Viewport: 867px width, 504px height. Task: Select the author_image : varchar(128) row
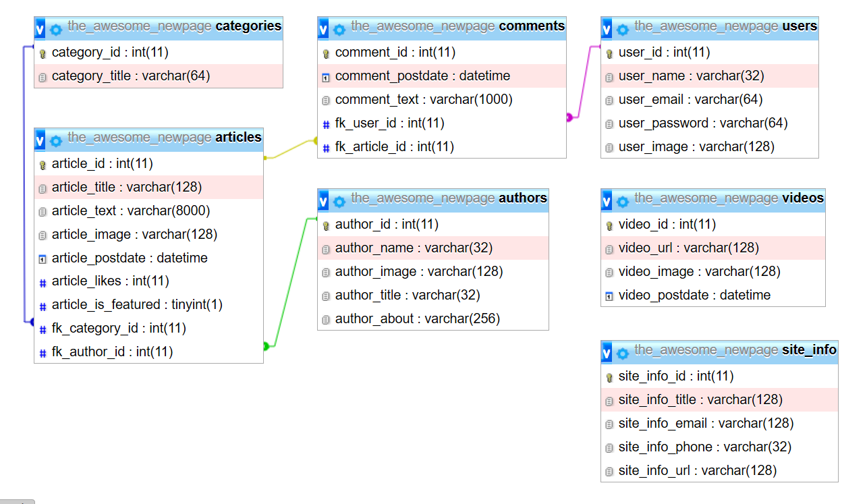433,271
